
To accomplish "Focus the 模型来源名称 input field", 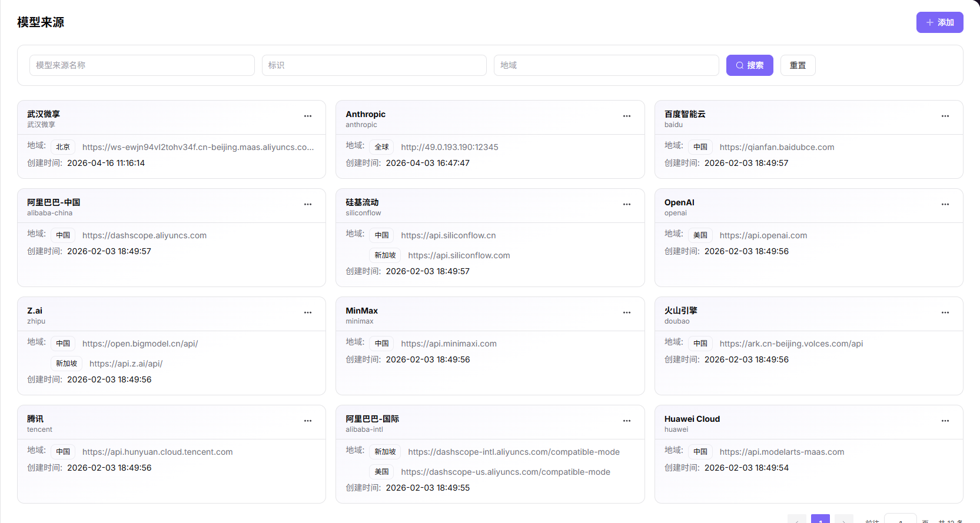I will tap(142, 65).
